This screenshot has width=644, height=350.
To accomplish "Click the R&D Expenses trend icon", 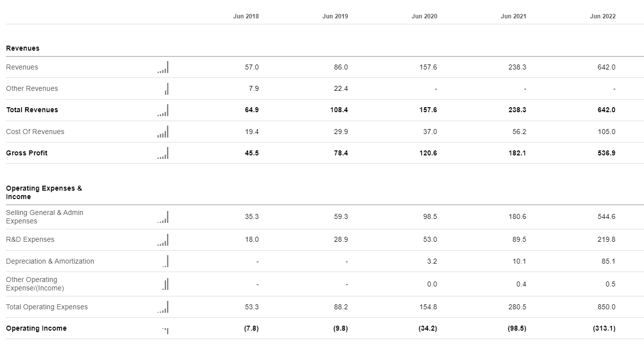I will pyautogui.click(x=163, y=240).
